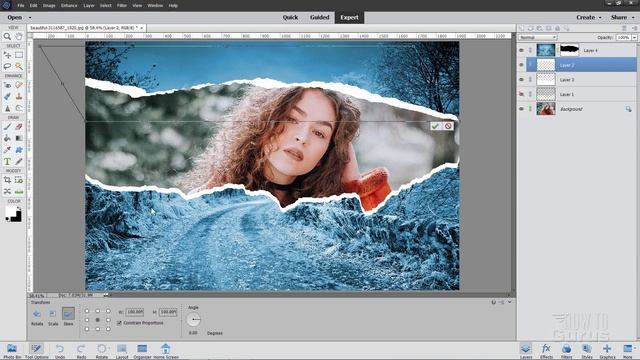Select the Red Eye Removal tool
The width and height of the screenshot is (640, 360).
7,85
